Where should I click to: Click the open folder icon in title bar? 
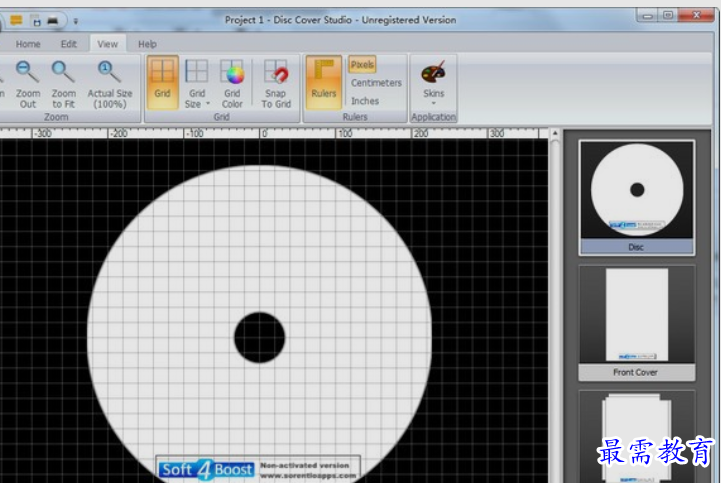pos(17,20)
